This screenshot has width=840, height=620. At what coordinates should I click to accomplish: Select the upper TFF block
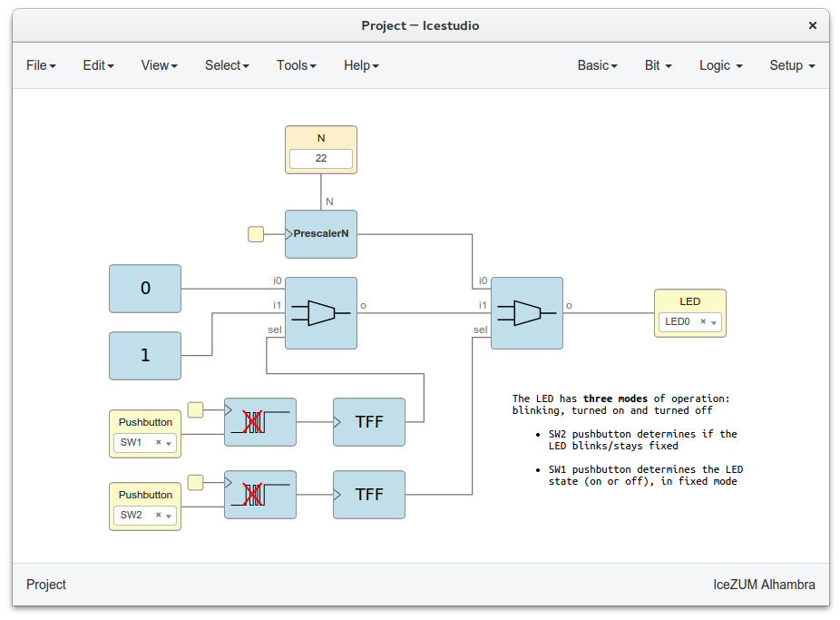(x=369, y=422)
